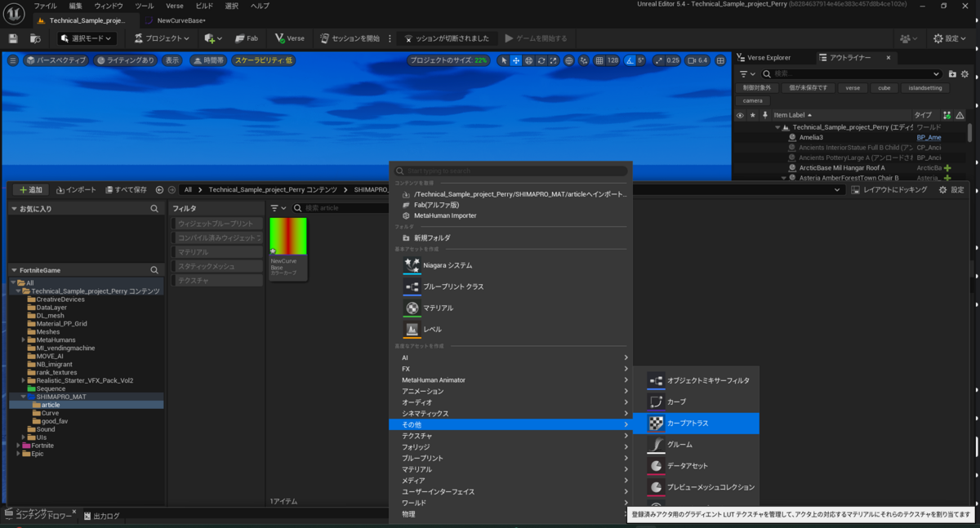The image size is (980, 528).
Task: Open the プロジェクト dropdown in toolbar
Action: [162, 38]
